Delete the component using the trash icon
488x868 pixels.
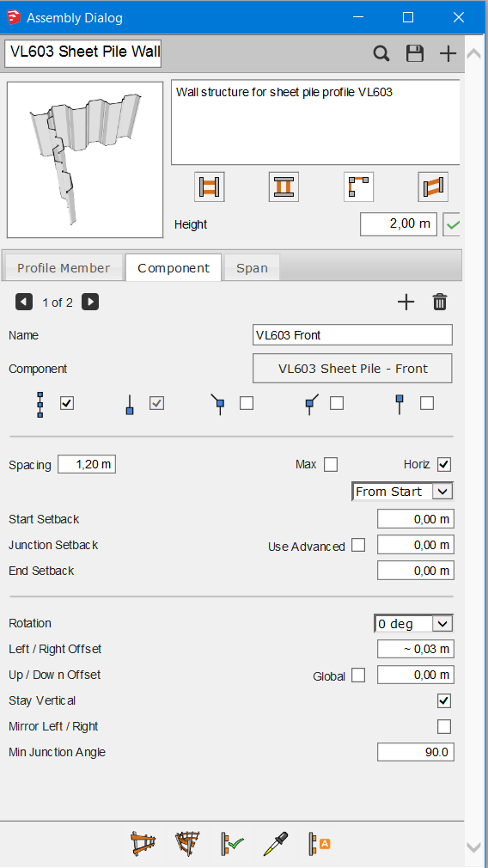click(x=440, y=303)
